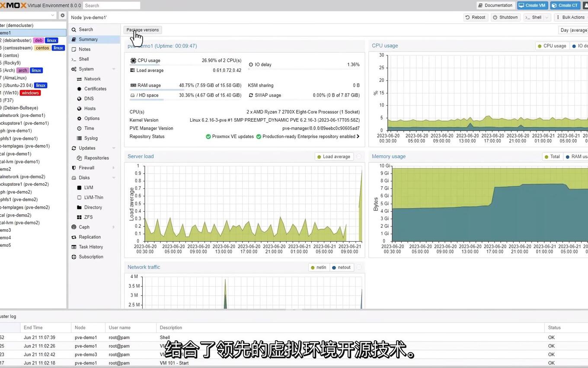The height and width of the screenshot is (368, 588).
Task: Toggle the RAM usage legend item
Action: tap(576, 157)
